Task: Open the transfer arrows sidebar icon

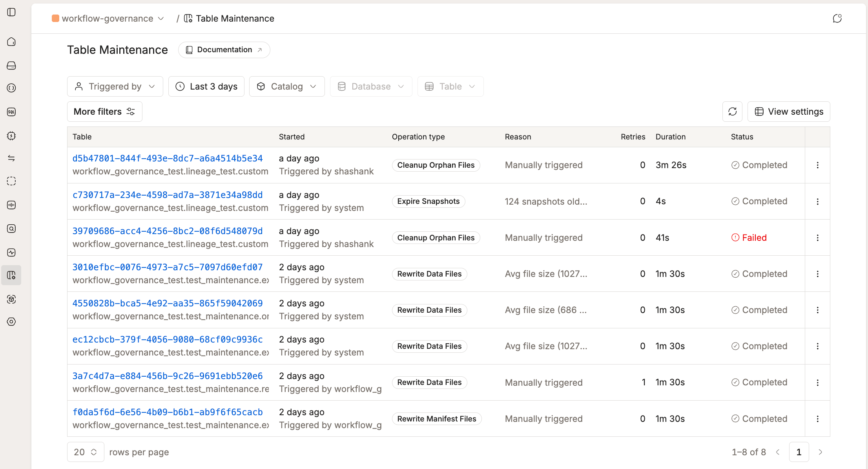Action: click(11, 158)
